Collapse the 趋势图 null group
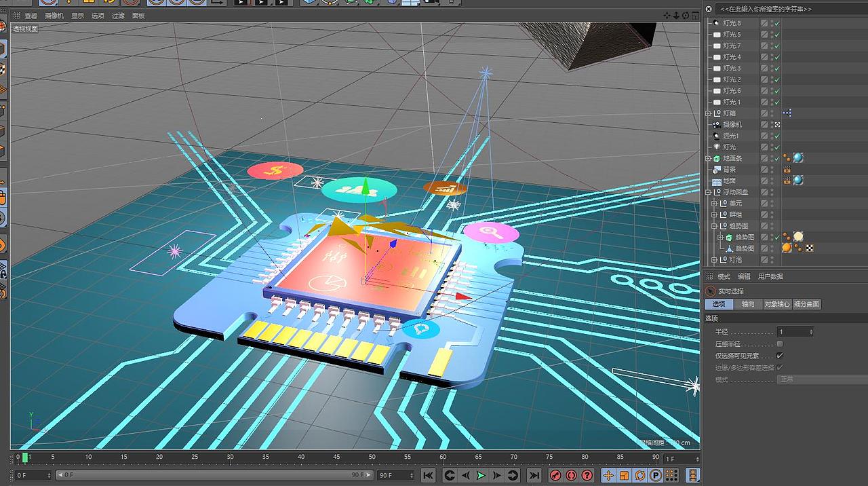This screenshot has height=486, width=868. (714, 226)
